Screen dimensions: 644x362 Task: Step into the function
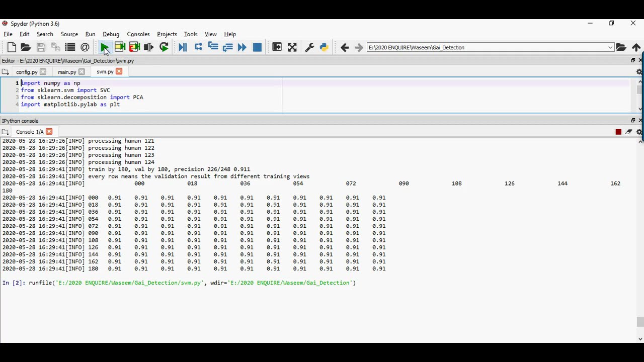coord(213,47)
